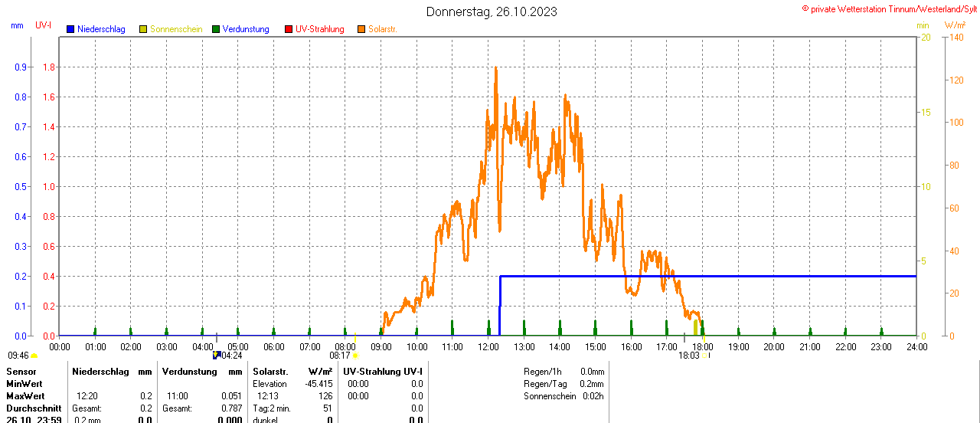Click the moon icon next to 09:46
This screenshot has width=980, height=423.
tap(34, 356)
